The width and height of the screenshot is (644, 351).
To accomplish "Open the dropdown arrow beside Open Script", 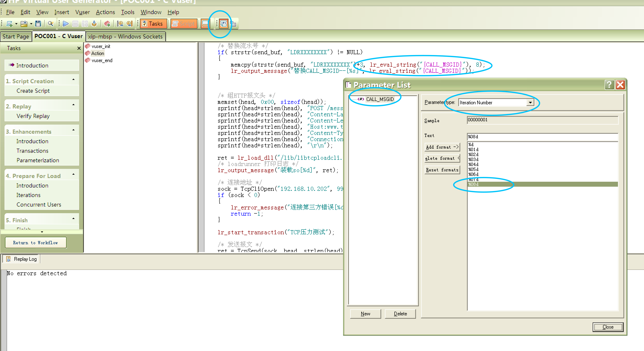I will [31, 24].
